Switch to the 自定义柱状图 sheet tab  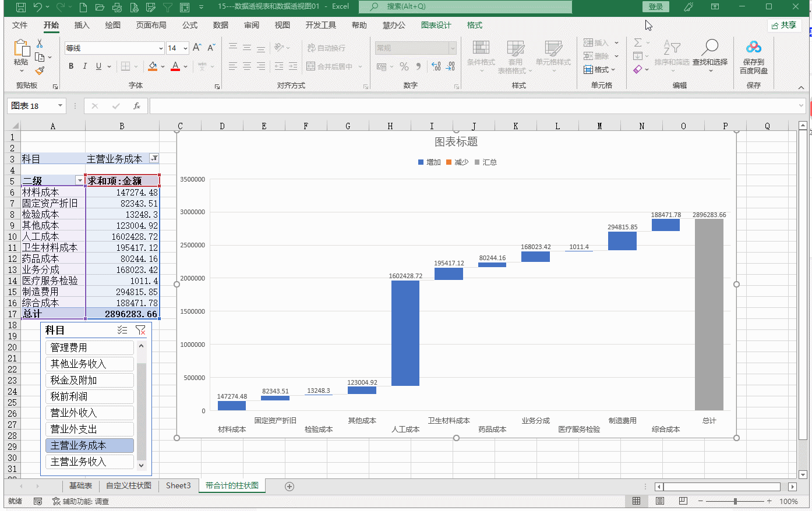coord(129,486)
